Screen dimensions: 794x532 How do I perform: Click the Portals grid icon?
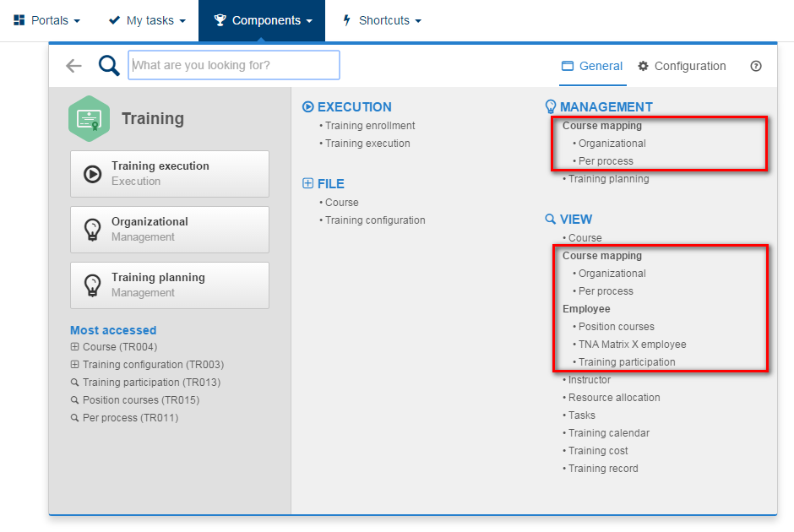tap(19, 20)
